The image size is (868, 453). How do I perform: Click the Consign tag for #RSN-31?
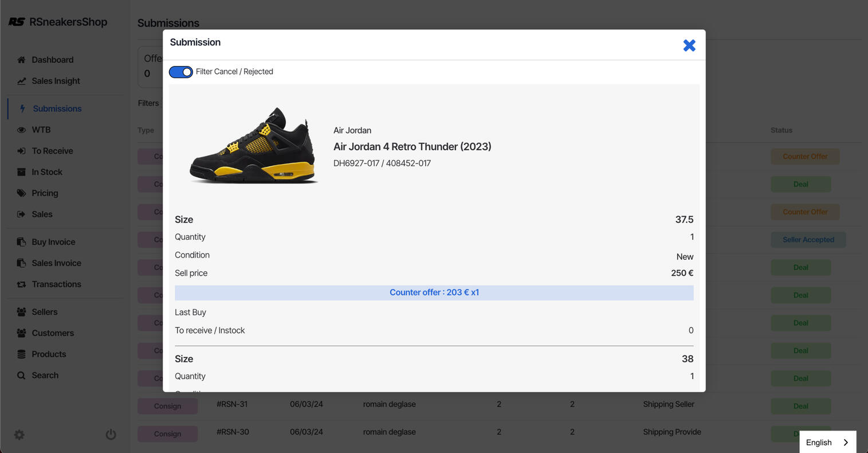coord(167,406)
